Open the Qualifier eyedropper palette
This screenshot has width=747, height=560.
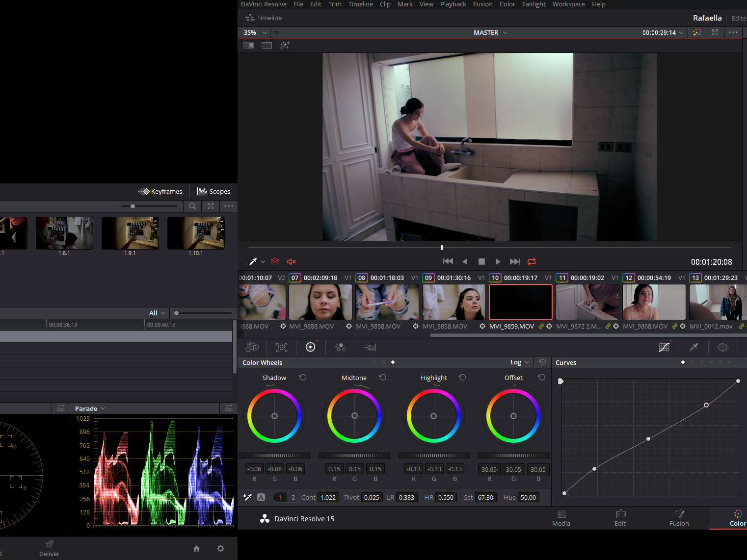click(694, 347)
